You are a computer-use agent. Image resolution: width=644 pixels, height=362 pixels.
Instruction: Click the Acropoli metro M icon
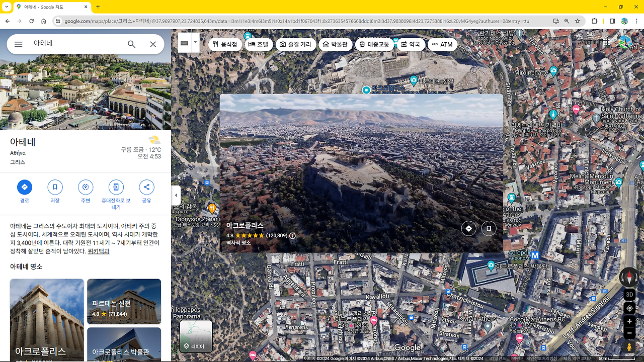point(535,255)
